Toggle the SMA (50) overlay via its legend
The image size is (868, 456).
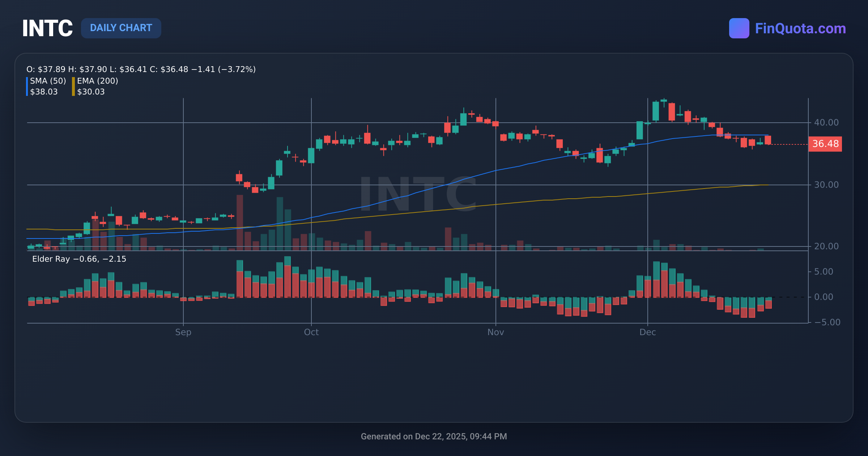coord(47,81)
